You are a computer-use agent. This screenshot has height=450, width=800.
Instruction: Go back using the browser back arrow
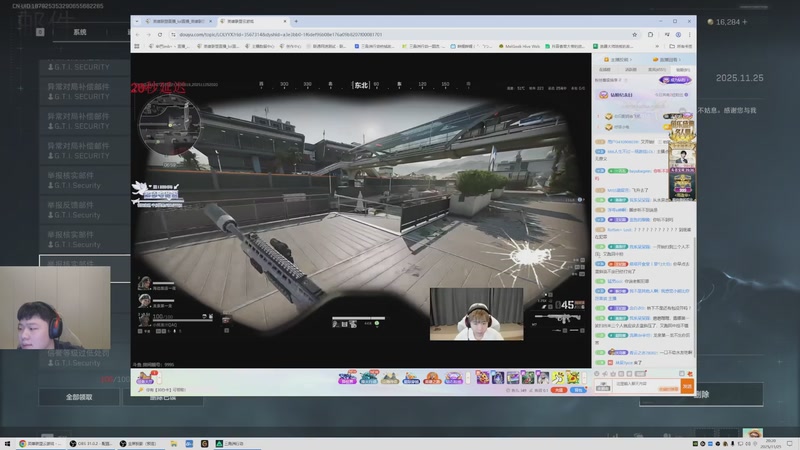[x=137, y=35]
